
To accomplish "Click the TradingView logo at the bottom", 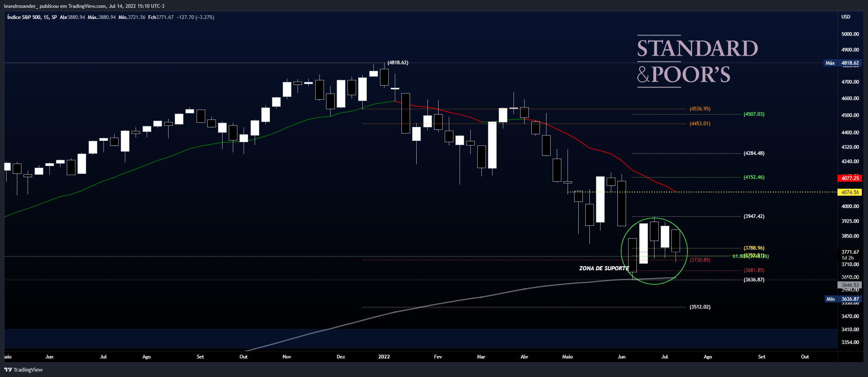I will [23, 370].
